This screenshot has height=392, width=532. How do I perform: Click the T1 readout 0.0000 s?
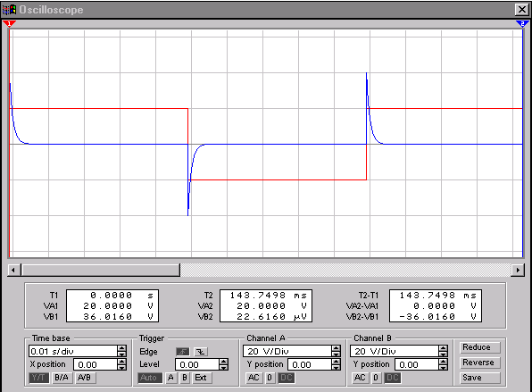tap(121, 296)
